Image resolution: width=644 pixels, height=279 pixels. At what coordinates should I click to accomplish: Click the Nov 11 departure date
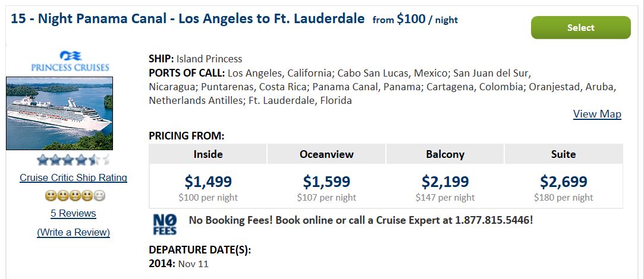tap(193, 264)
